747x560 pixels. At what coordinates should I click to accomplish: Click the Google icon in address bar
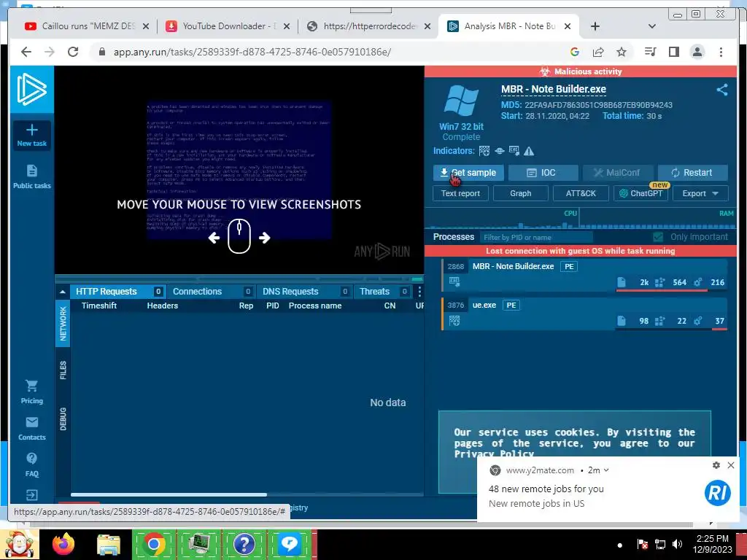tap(575, 52)
